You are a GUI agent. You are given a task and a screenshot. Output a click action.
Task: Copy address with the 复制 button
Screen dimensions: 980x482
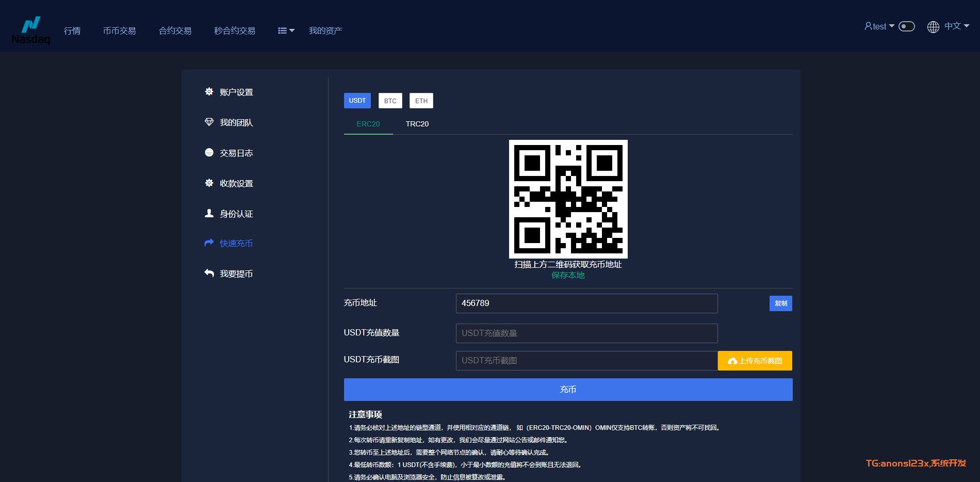[x=781, y=303]
